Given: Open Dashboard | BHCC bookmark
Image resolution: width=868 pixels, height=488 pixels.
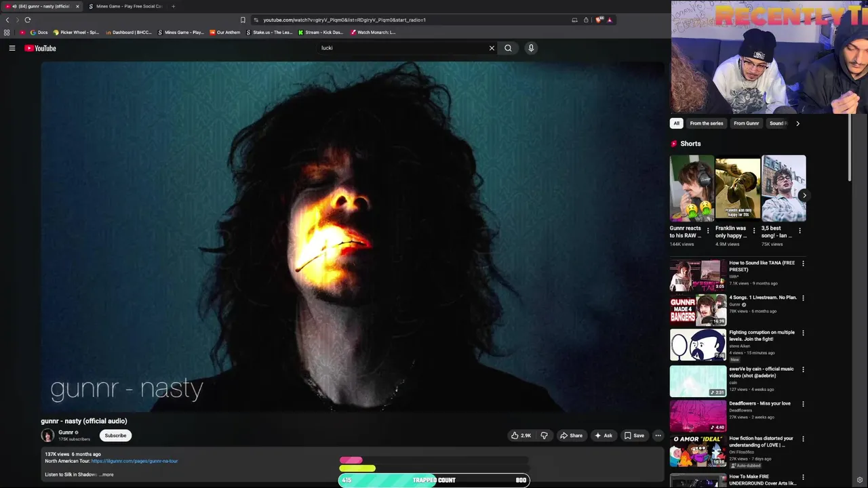Looking at the screenshot, I should pyautogui.click(x=129, y=33).
